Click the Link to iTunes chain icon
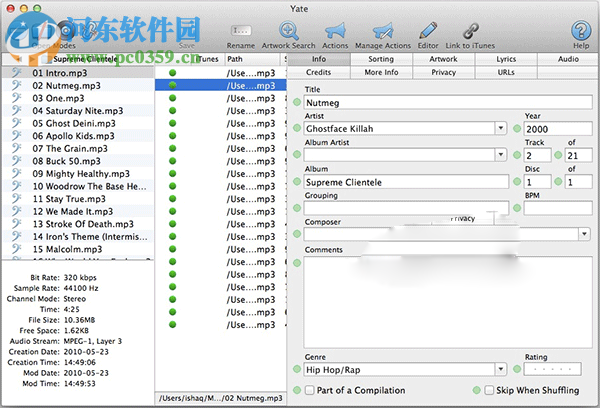600x408 pixels. point(470,31)
